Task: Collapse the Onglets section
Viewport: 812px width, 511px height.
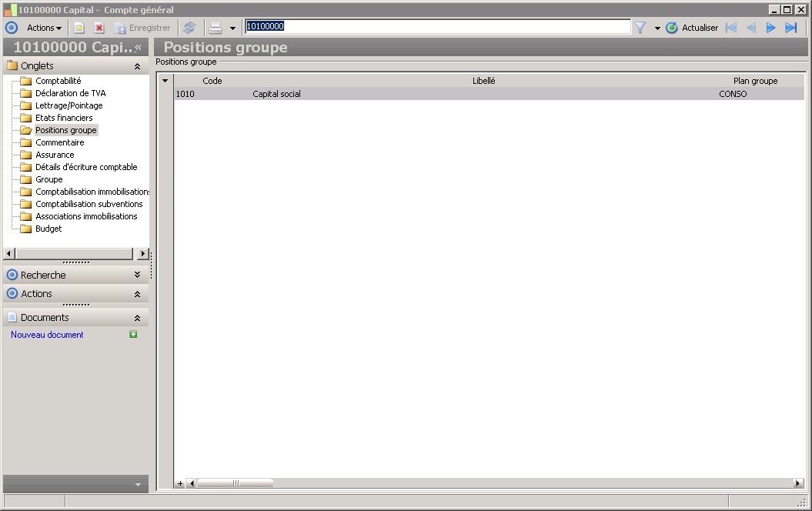Action: (137, 66)
